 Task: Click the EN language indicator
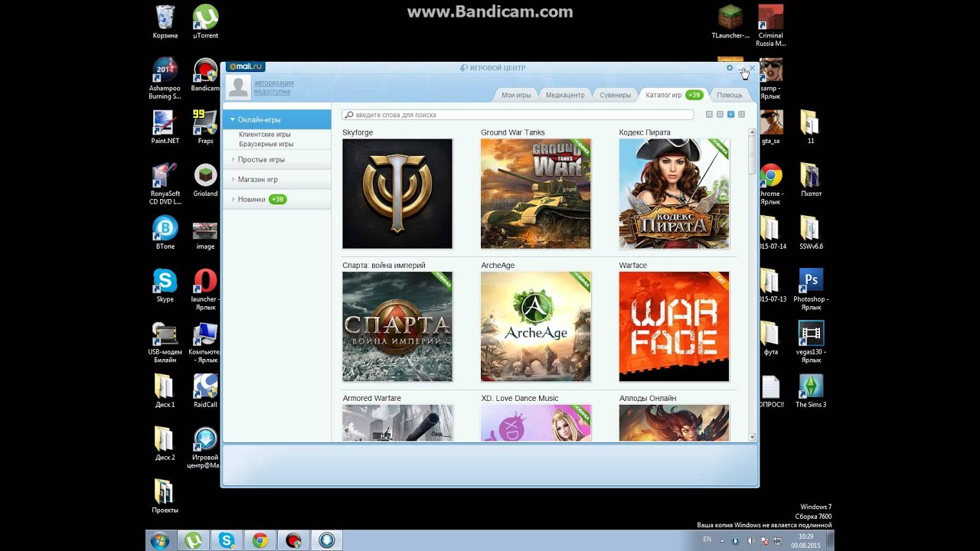[707, 540]
